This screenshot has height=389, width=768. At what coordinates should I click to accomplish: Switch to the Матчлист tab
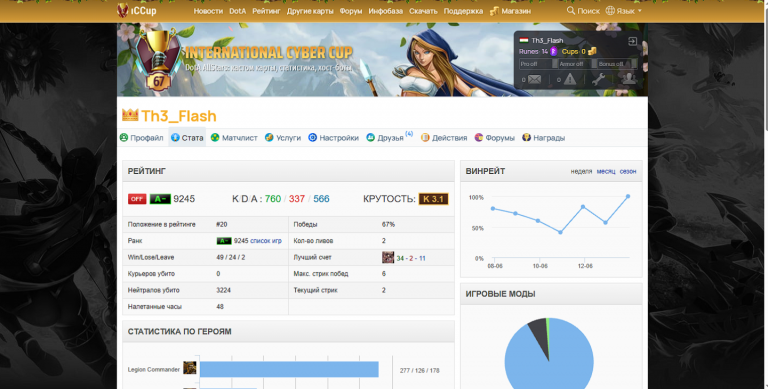(234, 138)
